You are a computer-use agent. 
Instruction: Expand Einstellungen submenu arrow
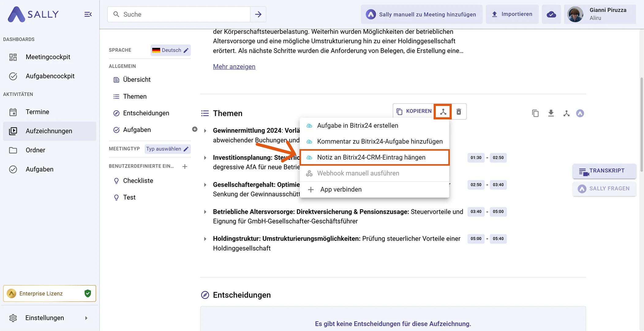86,318
